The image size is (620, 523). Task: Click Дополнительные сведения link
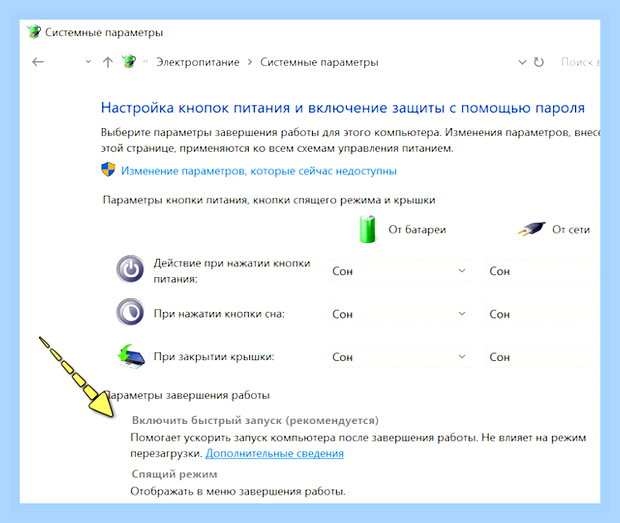pos(274,453)
